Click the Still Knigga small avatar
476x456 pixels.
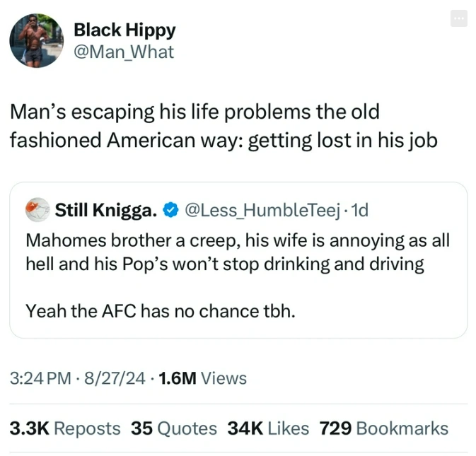pos(37,209)
